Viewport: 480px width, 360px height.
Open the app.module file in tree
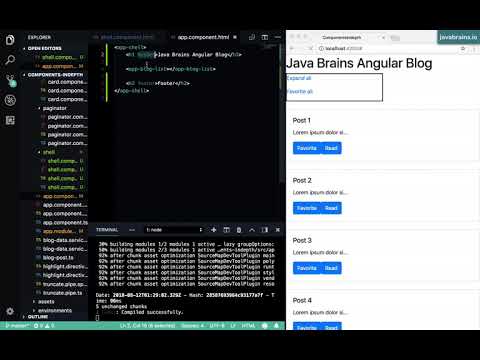pyautogui.click(x=59, y=231)
